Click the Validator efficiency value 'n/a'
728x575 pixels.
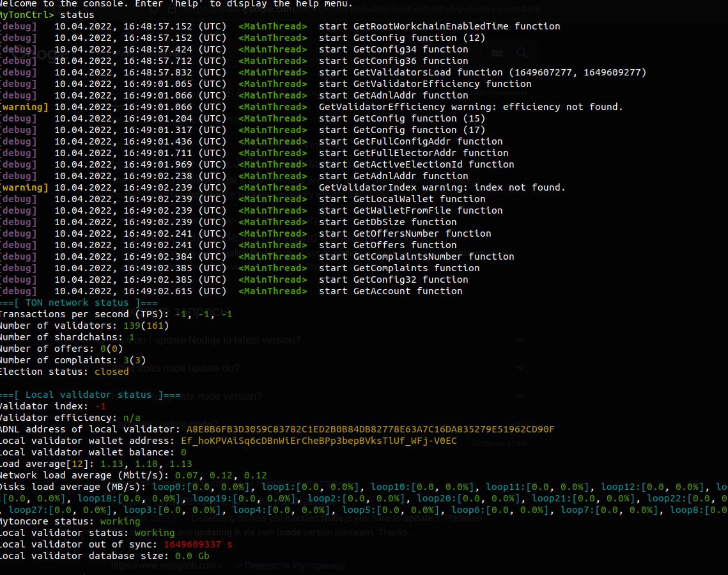[x=132, y=418]
